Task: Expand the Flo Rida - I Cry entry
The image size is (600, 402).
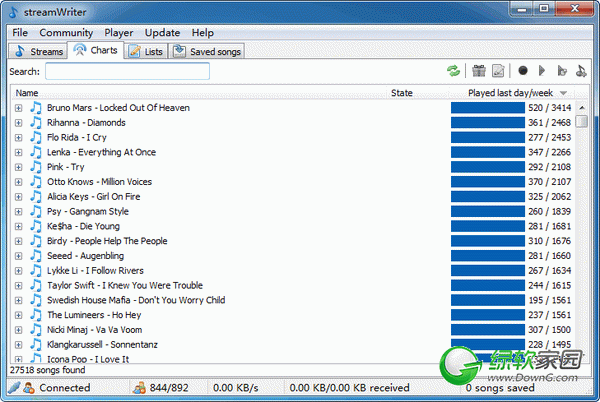Action: coord(18,138)
